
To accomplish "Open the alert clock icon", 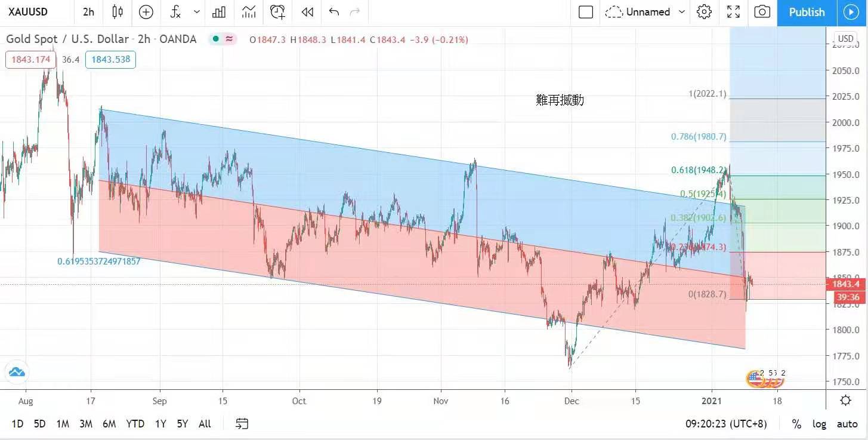I will pos(277,12).
